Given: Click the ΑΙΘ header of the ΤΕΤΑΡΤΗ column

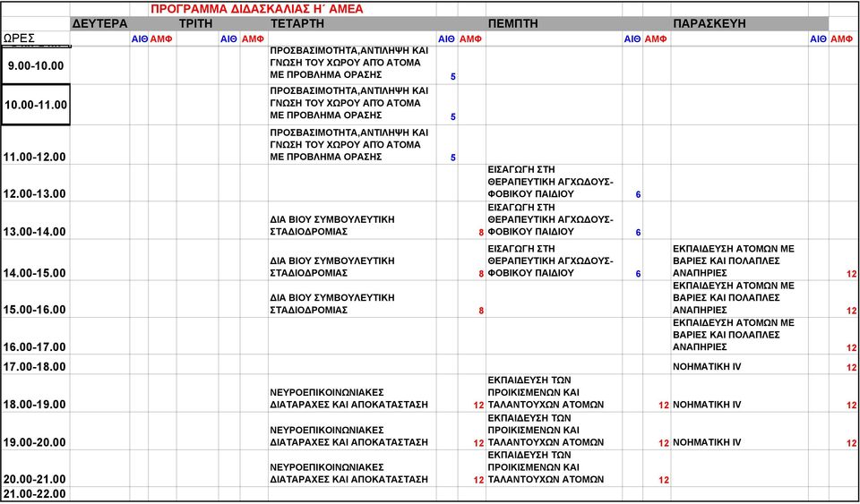Looking at the screenshot, I should click(x=446, y=38).
